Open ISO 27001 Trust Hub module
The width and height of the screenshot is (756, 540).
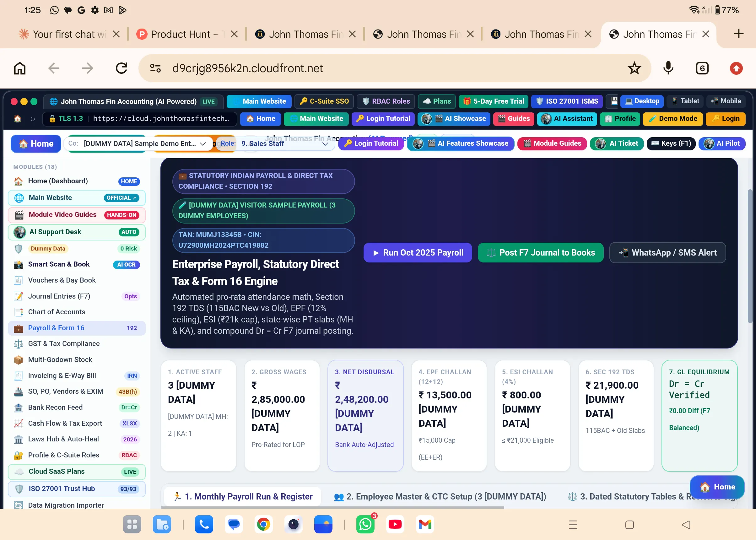point(77,489)
